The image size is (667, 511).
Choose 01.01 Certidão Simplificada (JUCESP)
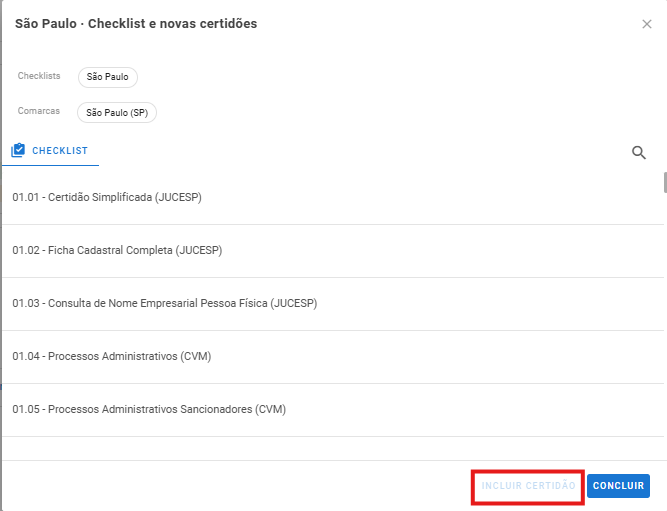(333, 197)
